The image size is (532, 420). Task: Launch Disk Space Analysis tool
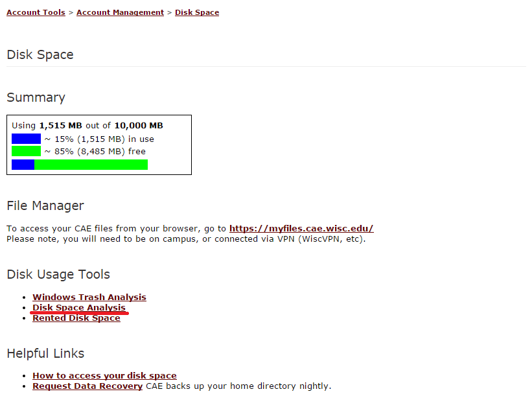tap(79, 308)
